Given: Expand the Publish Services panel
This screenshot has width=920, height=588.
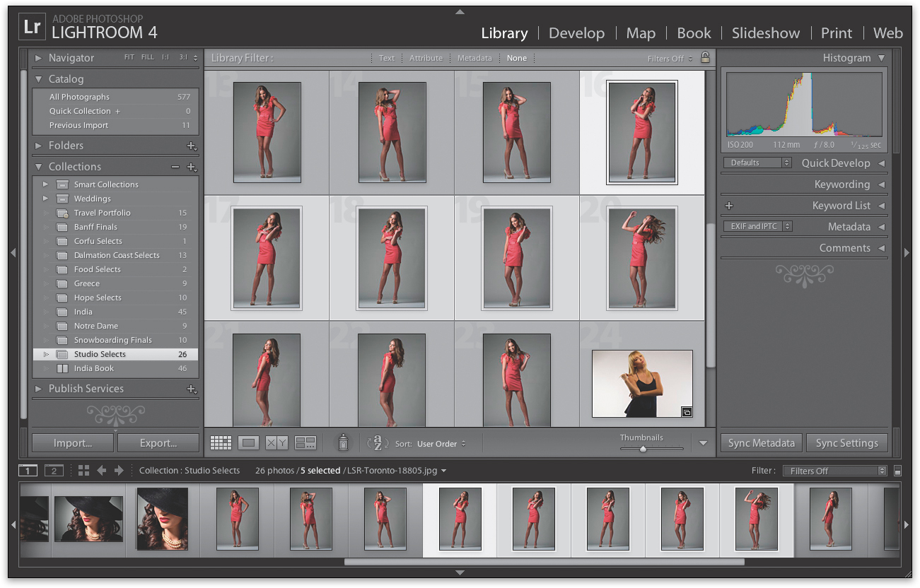Looking at the screenshot, I should click(x=38, y=389).
